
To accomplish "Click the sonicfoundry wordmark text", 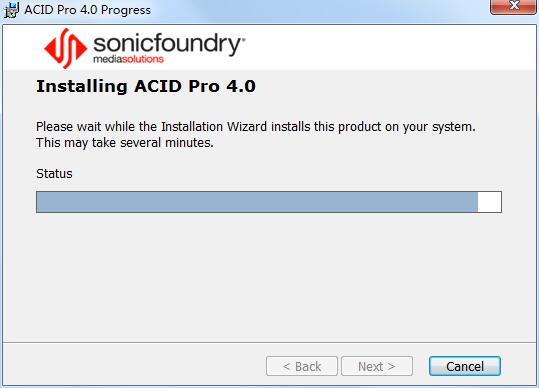I will pos(169,44).
